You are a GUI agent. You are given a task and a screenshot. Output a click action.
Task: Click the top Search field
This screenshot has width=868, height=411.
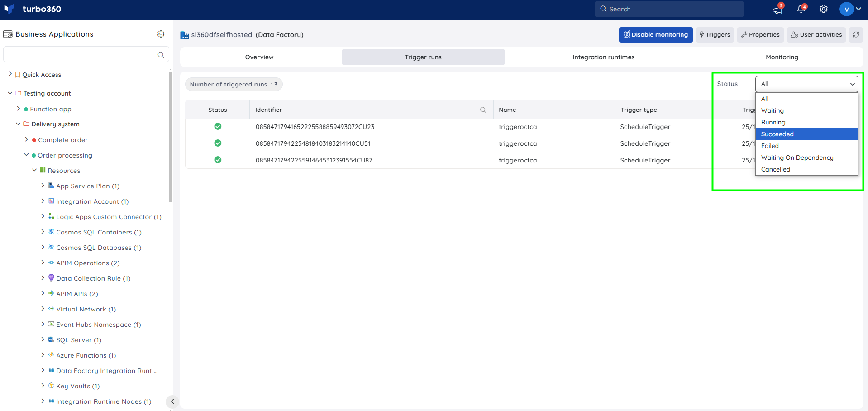pos(669,9)
